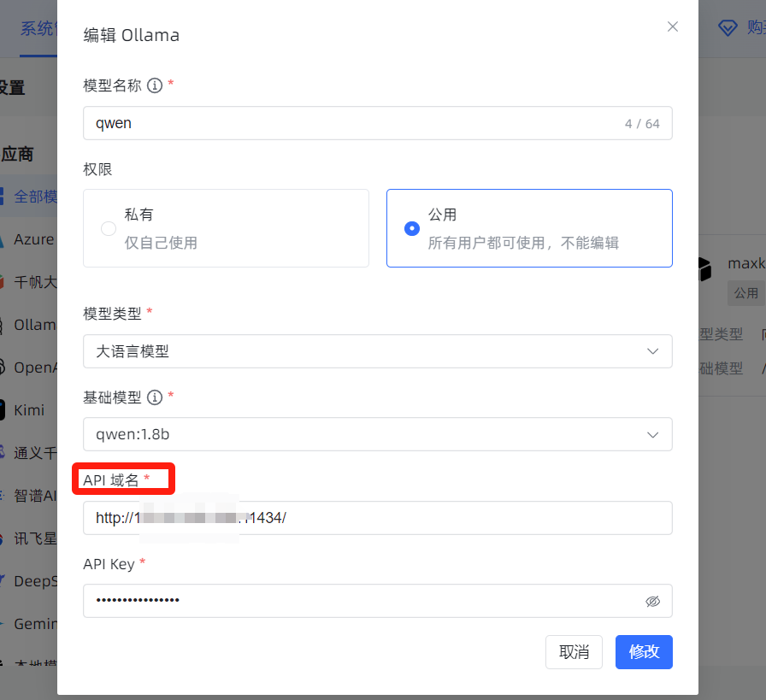Select Ollama provider in background sidebar
This screenshot has height=700, width=766.
(x=28, y=325)
